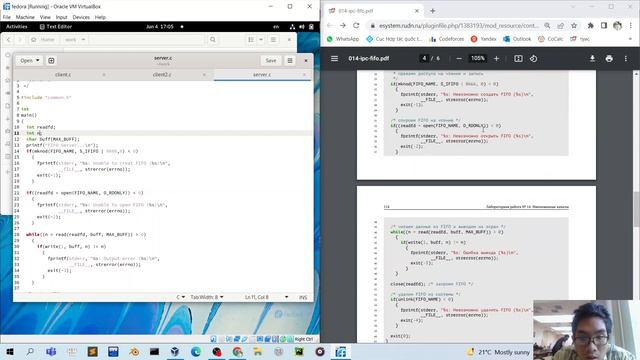This screenshot has height=360, width=640.
Task: Zoom in the PDF with plus button
Action: pos(496,58)
